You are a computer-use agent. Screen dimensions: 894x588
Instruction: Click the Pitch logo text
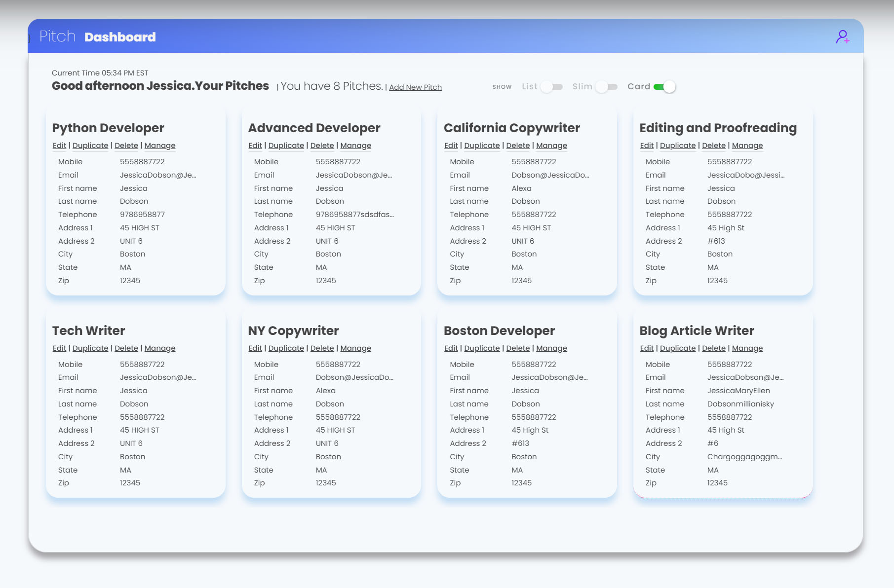coord(57,37)
